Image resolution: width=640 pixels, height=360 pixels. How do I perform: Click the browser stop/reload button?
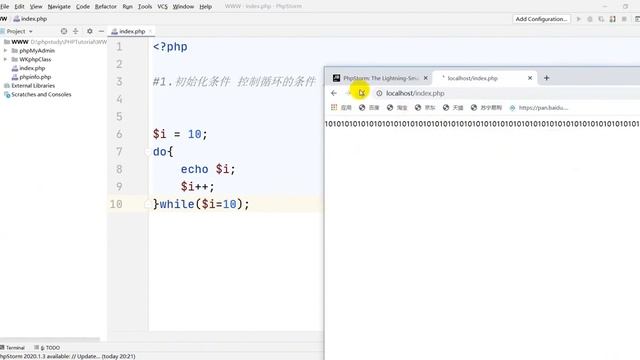[x=362, y=93]
